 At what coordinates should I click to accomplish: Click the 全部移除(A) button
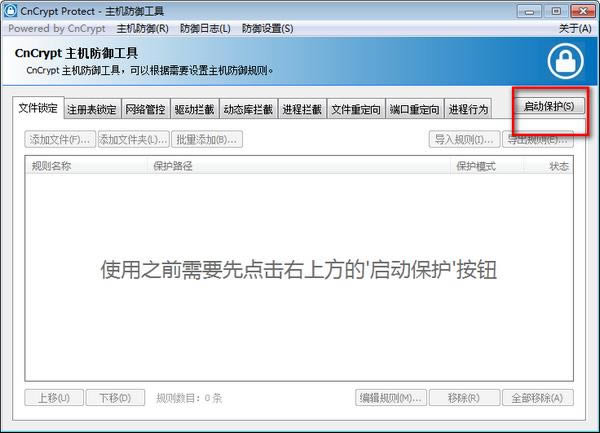538,398
